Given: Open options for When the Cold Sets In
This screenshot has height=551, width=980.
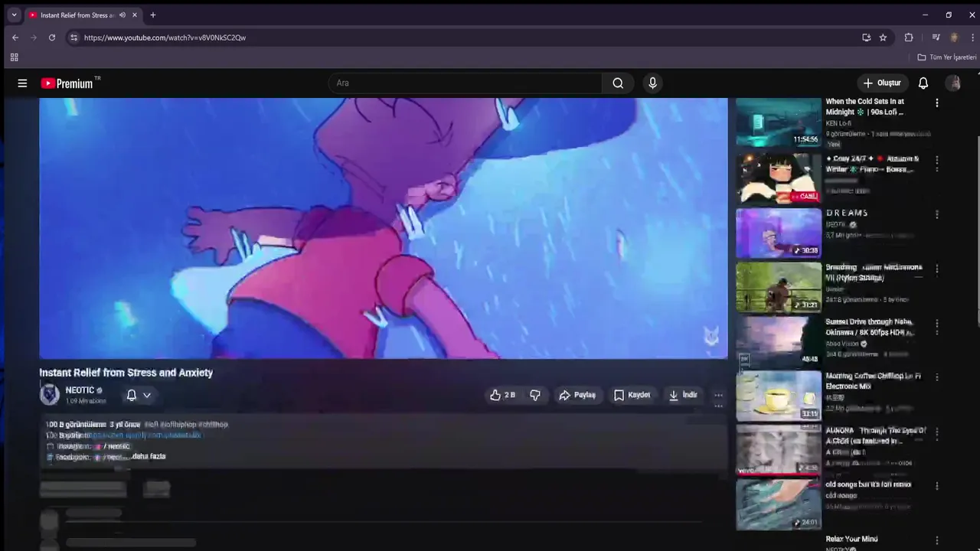Looking at the screenshot, I should [937, 103].
